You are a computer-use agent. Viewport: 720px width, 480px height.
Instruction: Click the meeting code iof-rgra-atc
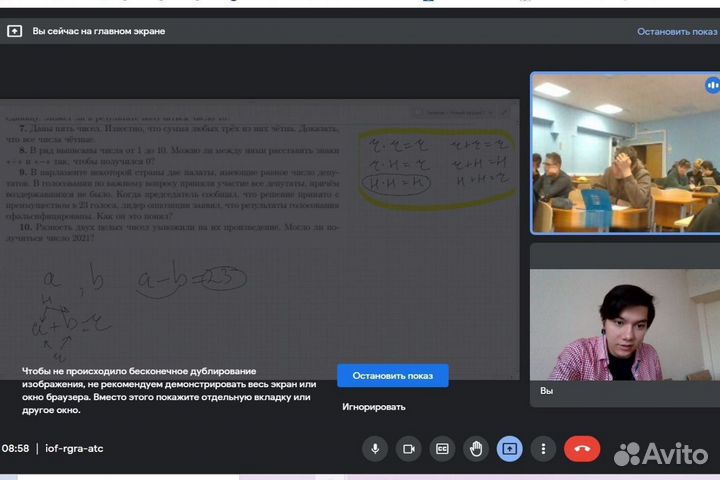pos(74,448)
